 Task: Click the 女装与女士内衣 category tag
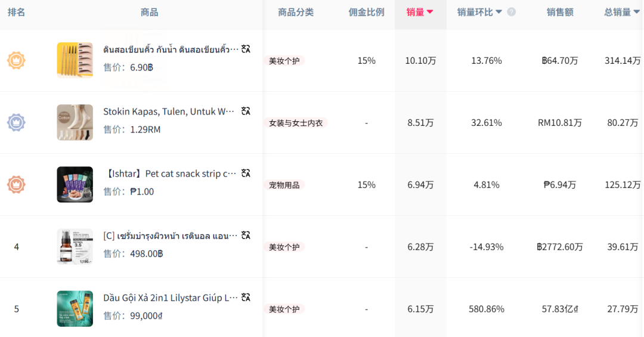click(x=296, y=123)
